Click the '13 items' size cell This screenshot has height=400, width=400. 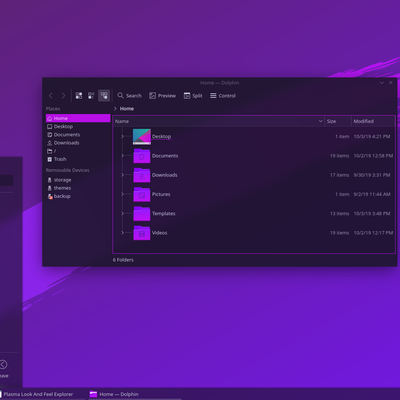click(340, 214)
